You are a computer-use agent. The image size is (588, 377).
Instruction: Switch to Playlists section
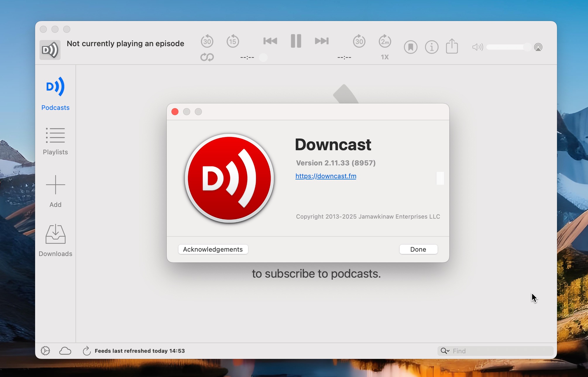pos(55,141)
